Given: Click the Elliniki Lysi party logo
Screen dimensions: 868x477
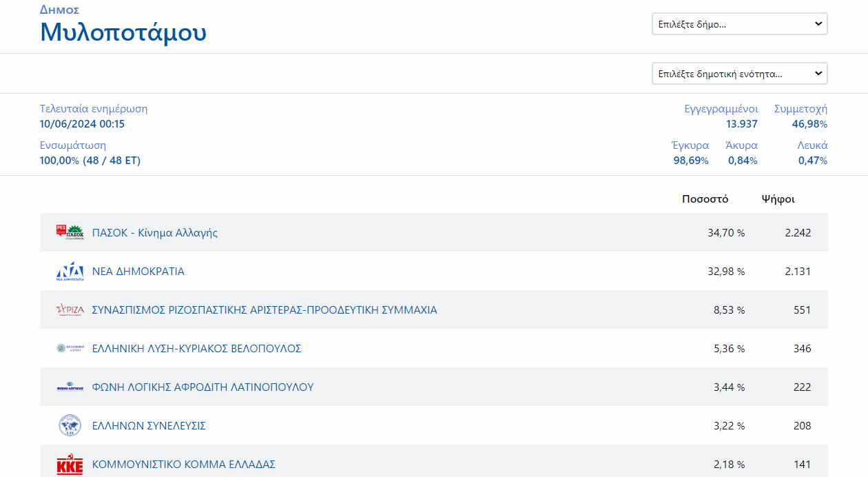Looking at the screenshot, I should click(x=70, y=349).
